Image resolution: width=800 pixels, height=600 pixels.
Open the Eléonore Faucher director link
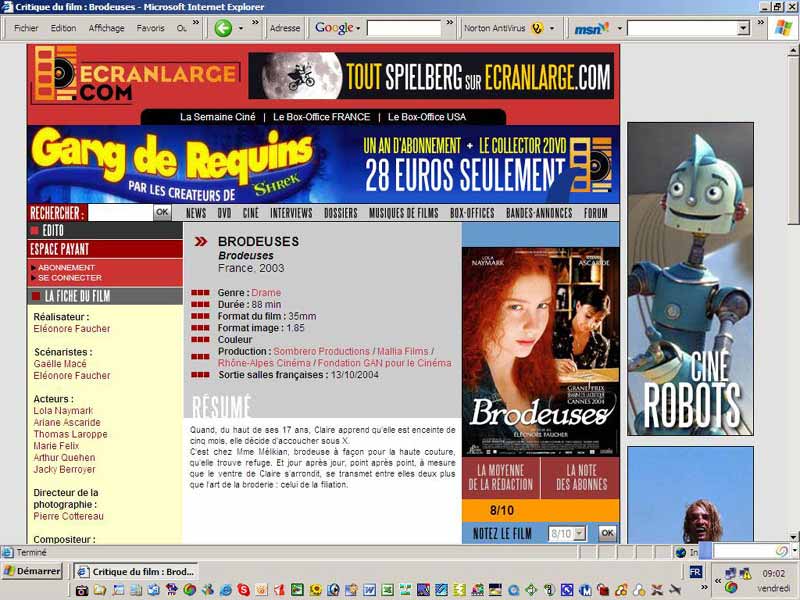(72, 329)
